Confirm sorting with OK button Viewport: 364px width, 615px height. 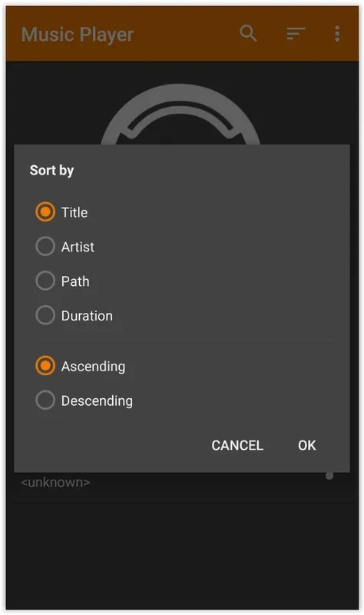[x=307, y=445]
